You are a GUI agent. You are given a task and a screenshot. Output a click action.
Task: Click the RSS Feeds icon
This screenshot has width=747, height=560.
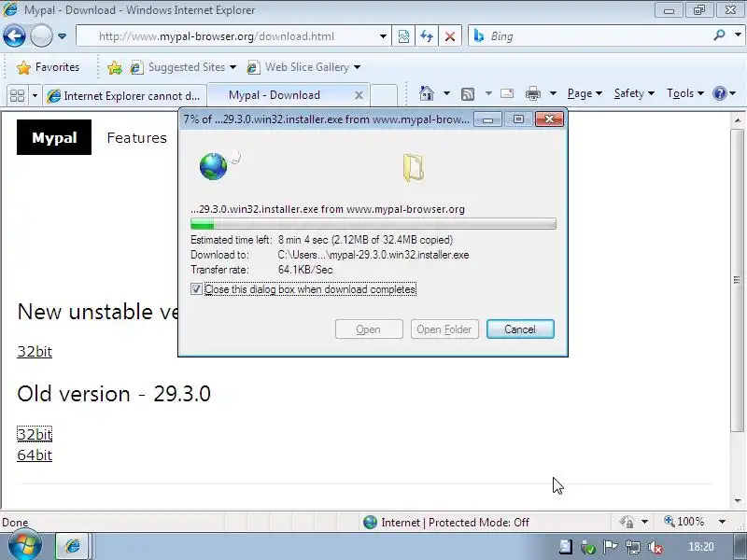coord(468,94)
